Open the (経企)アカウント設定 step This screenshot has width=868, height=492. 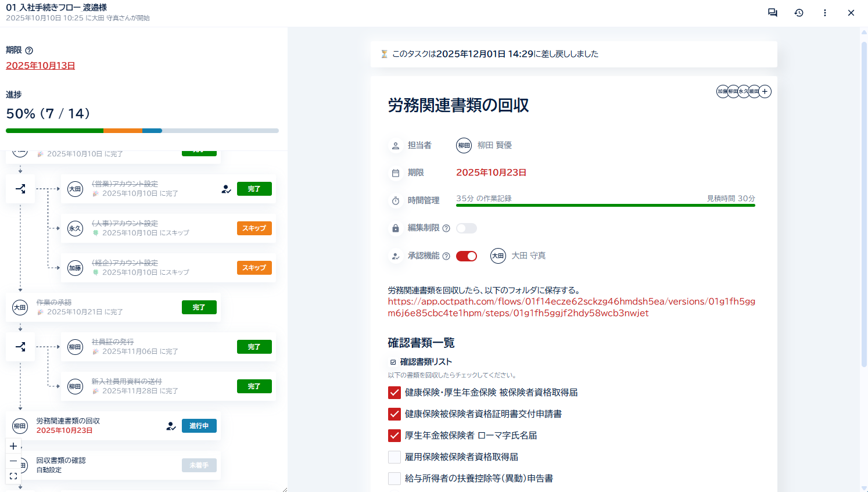pyautogui.click(x=168, y=268)
